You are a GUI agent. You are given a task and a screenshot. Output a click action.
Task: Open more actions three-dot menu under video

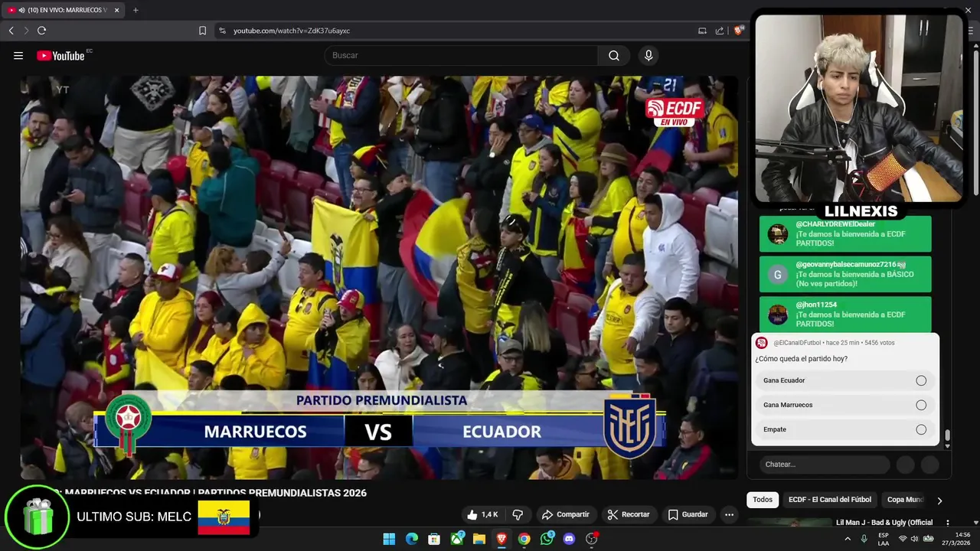[x=729, y=514]
